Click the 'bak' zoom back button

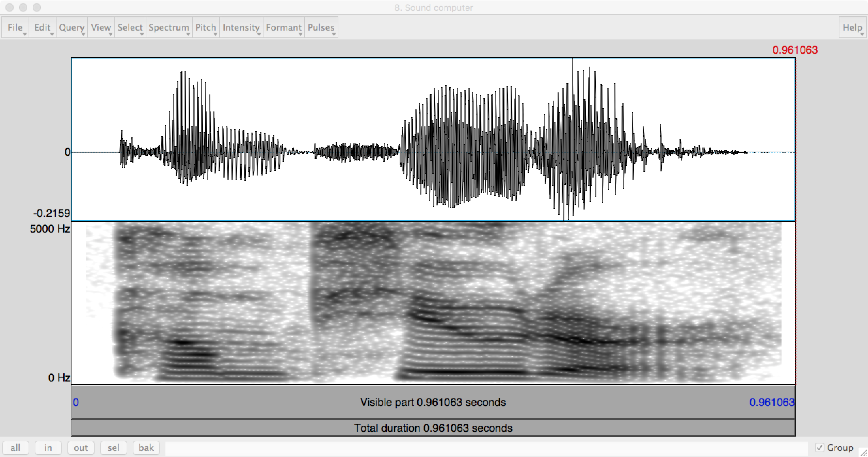pos(146,448)
